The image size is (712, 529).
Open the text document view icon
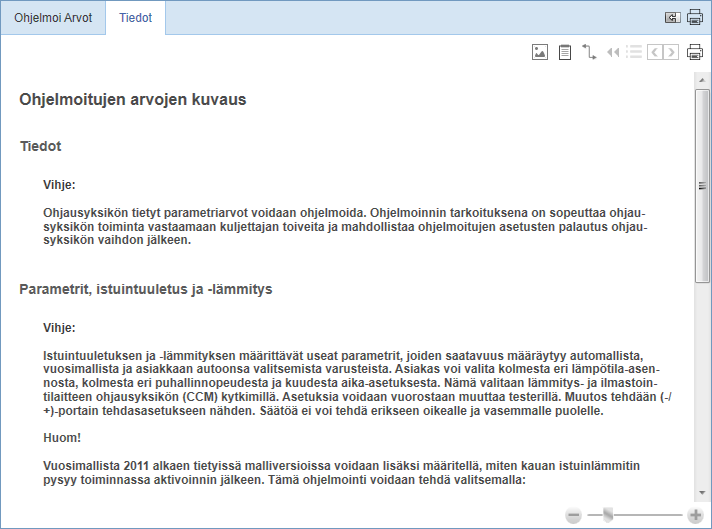[x=564, y=52]
